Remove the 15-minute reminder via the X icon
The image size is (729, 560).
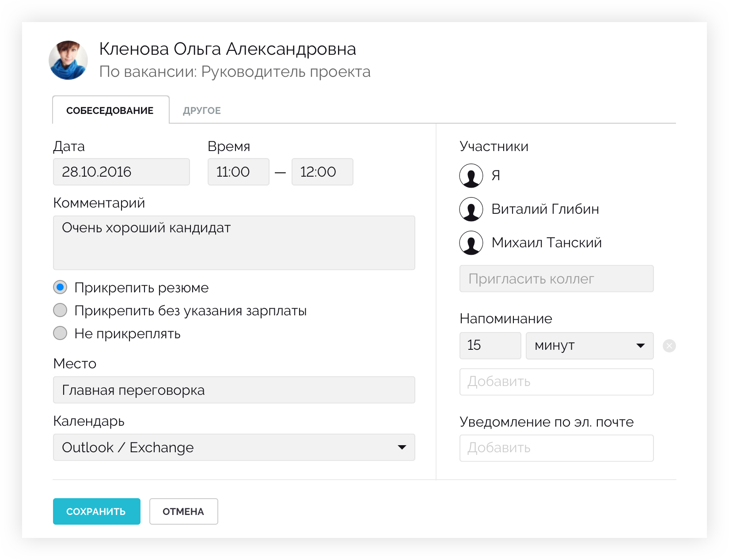[x=669, y=346]
